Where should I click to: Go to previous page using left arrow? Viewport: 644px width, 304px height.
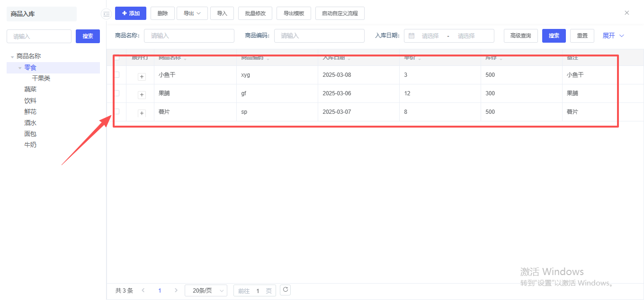[x=143, y=290]
